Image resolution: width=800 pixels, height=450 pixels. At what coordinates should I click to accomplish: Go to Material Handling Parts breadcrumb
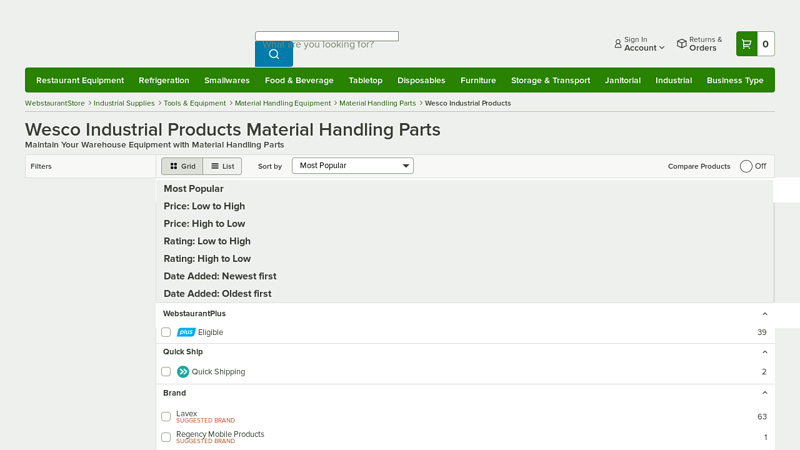click(378, 103)
